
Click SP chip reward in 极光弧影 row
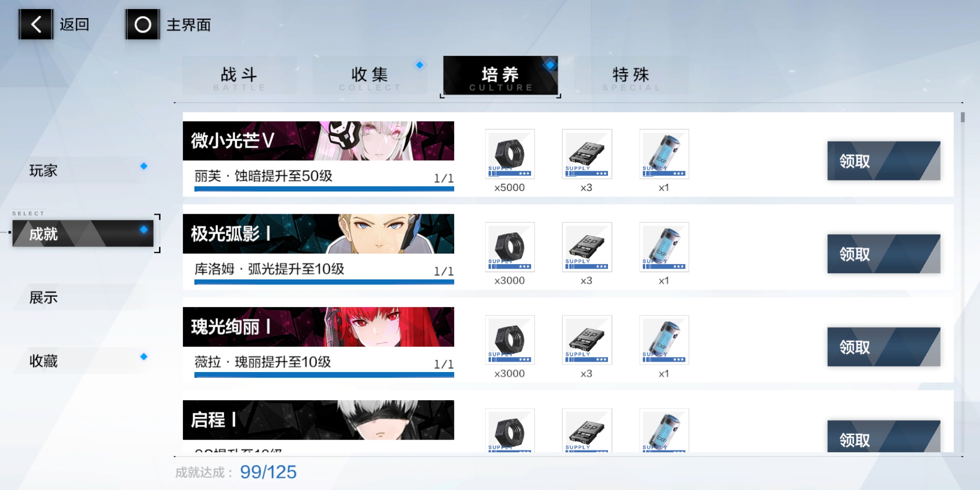pos(587,247)
